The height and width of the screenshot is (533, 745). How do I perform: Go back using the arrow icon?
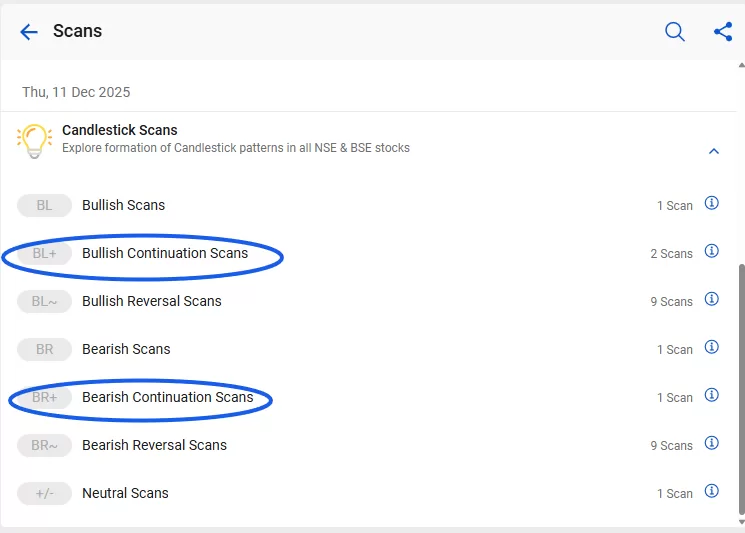[x=28, y=32]
